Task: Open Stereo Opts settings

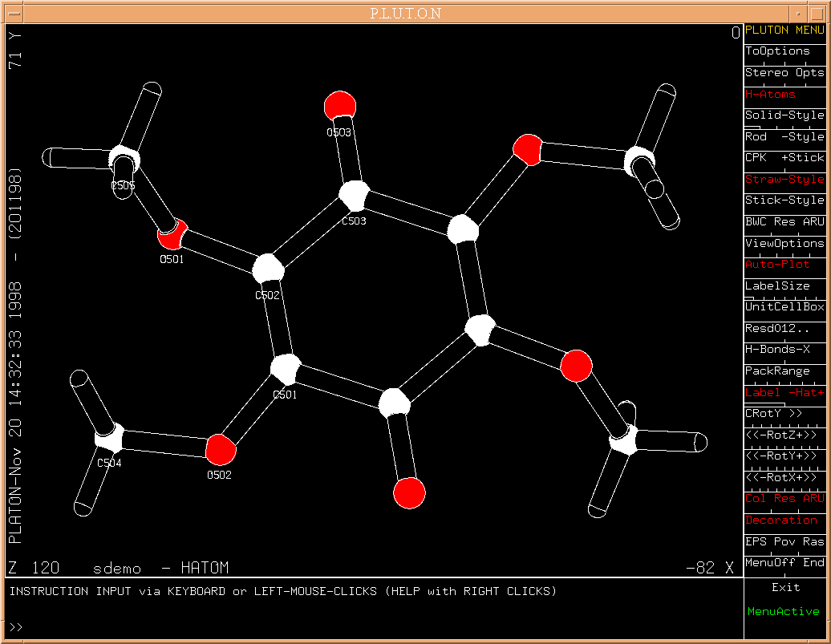Action: coord(784,72)
